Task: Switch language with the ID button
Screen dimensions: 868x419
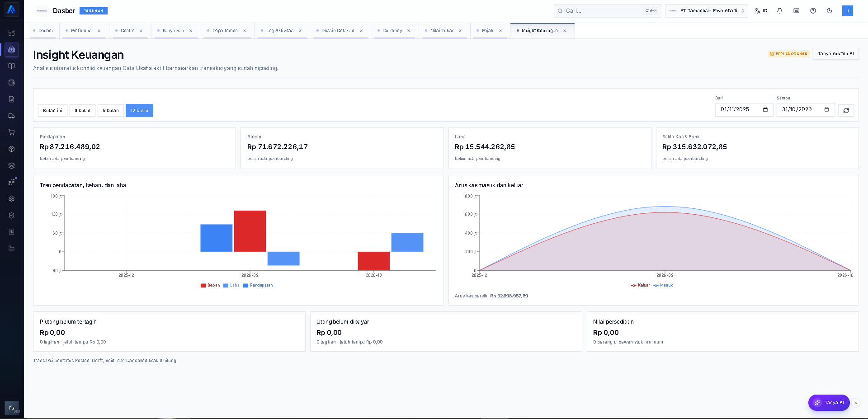Action: coord(761,11)
